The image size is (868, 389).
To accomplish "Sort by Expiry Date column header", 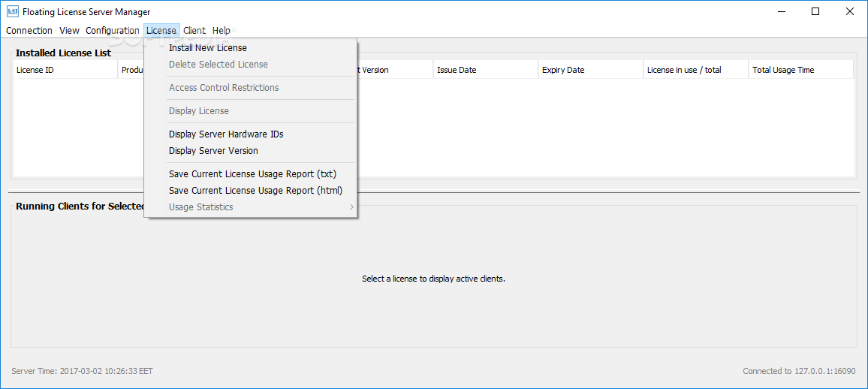I will coord(590,70).
